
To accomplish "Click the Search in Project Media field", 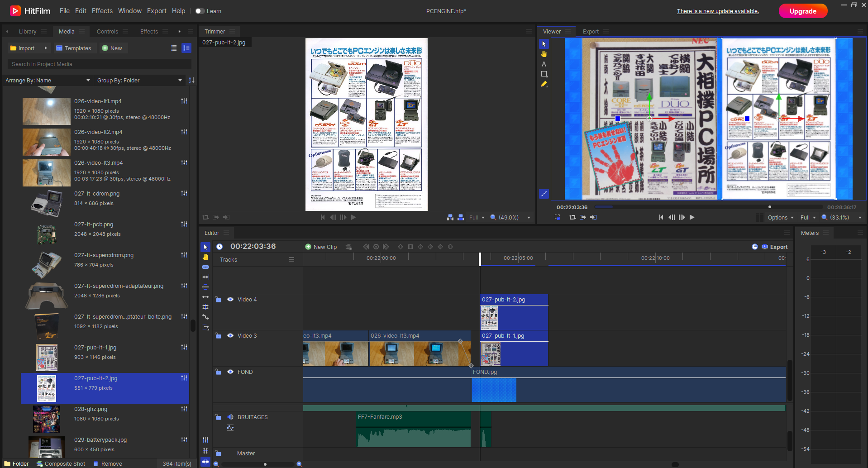I will tap(100, 64).
